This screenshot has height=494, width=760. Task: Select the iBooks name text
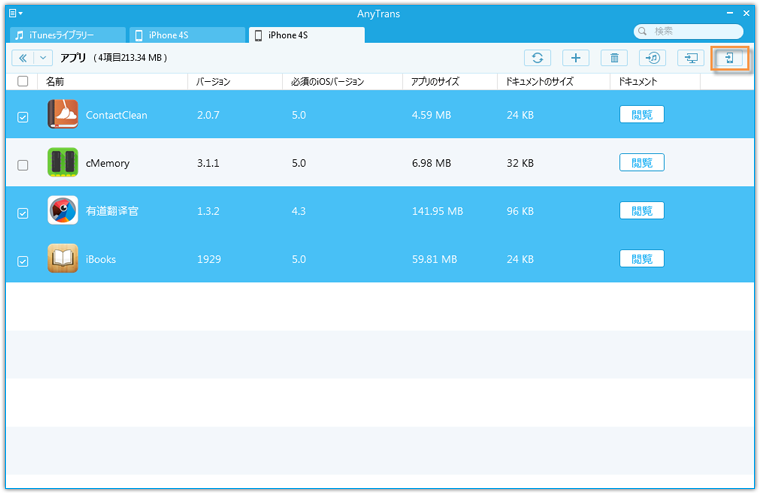tap(101, 259)
